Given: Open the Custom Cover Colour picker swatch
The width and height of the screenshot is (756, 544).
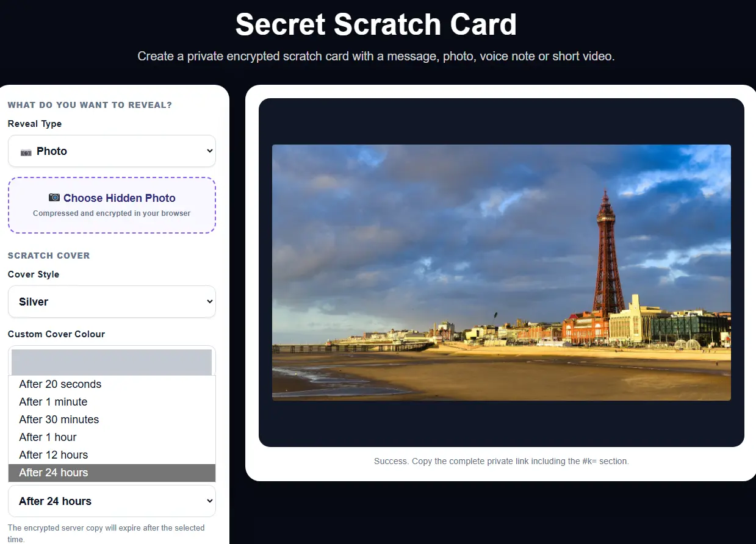Looking at the screenshot, I should click(x=112, y=362).
